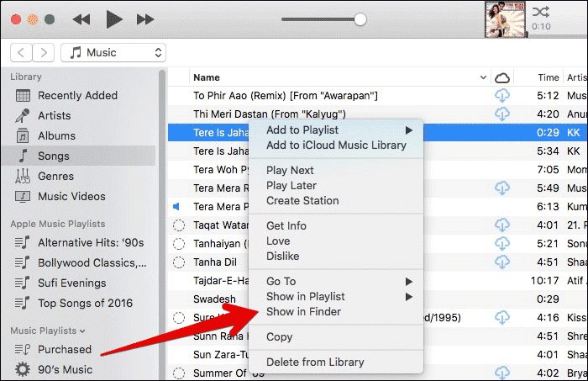The height and width of the screenshot is (381, 588).
Task: Download To Phir Aao (Remix) from iCloud
Action: coord(501,95)
